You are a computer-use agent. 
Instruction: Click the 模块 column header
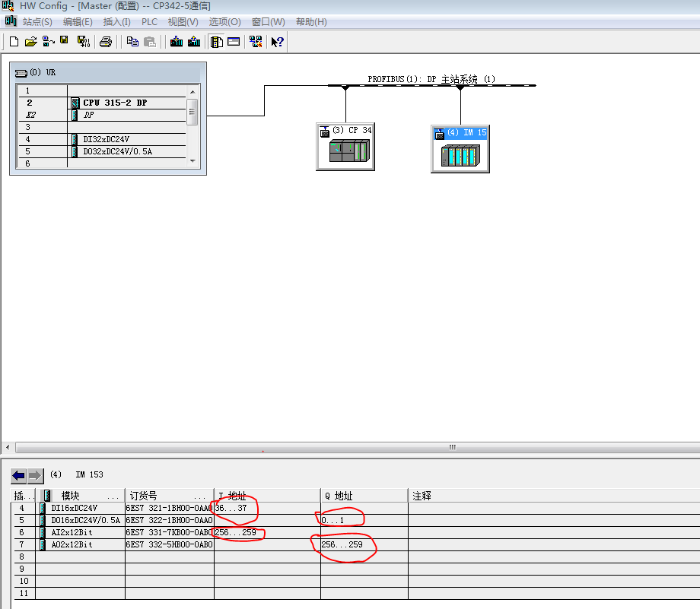(x=81, y=496)
